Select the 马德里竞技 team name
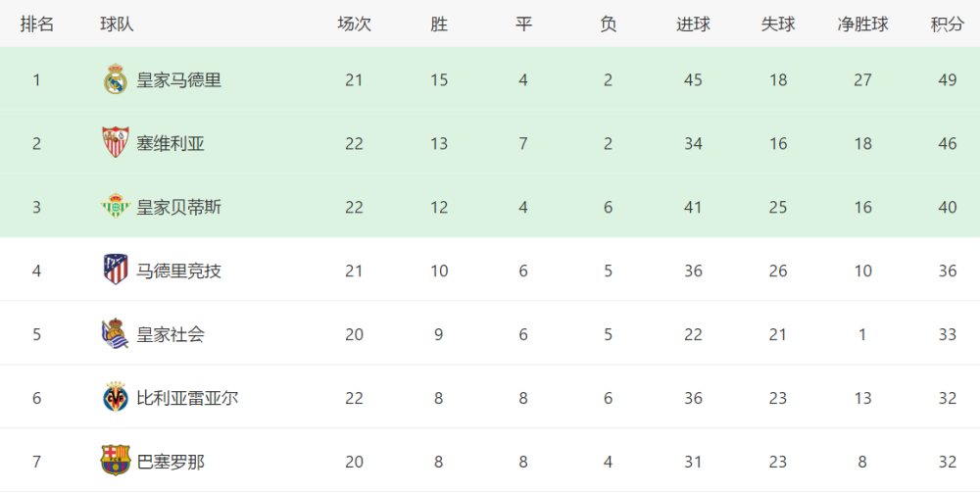 point(178,271)
